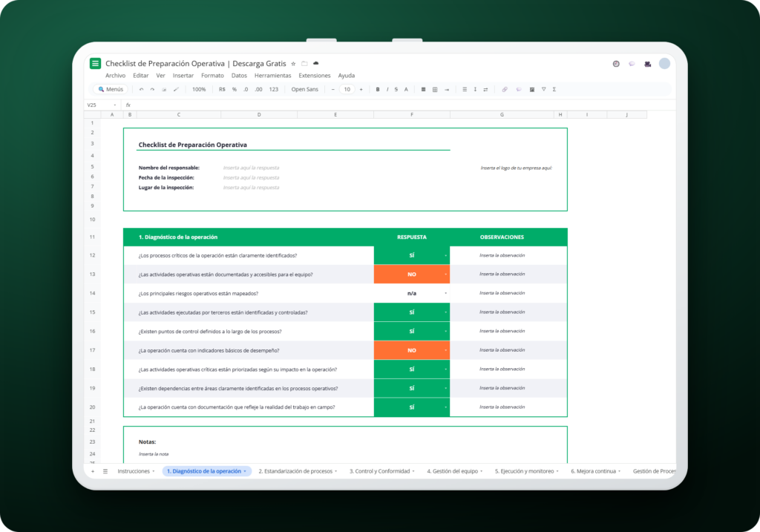The height and width of the screenshot is (532, 760).
Task: Star the document next to the title
Action: point(293,64)
